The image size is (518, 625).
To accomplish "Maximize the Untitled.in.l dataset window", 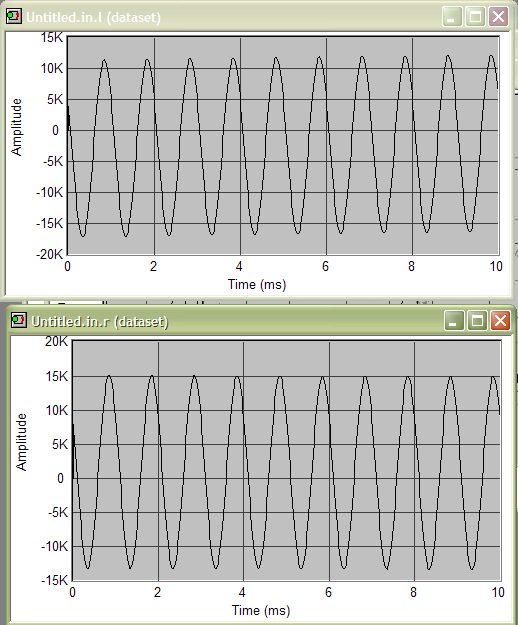I will coord(475,17).
